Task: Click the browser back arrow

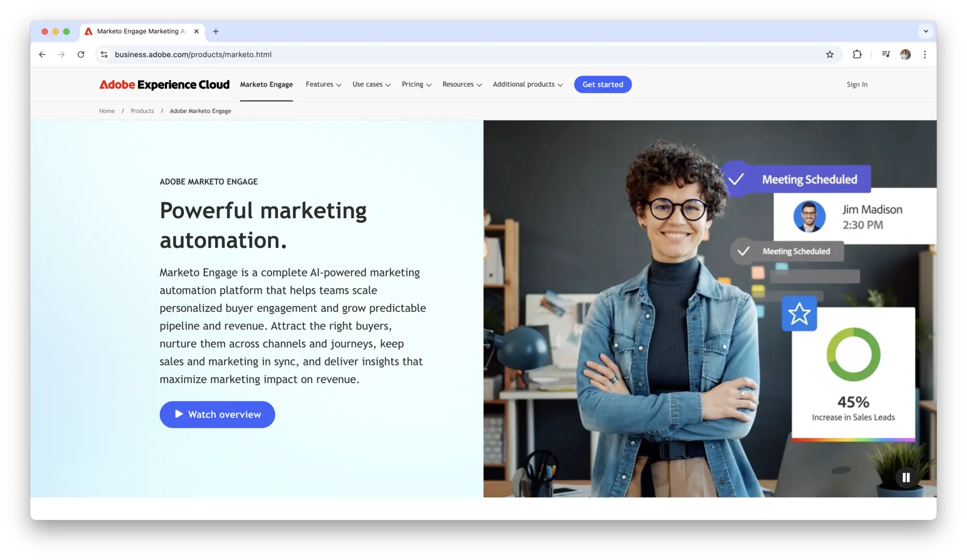Action: 42,54
